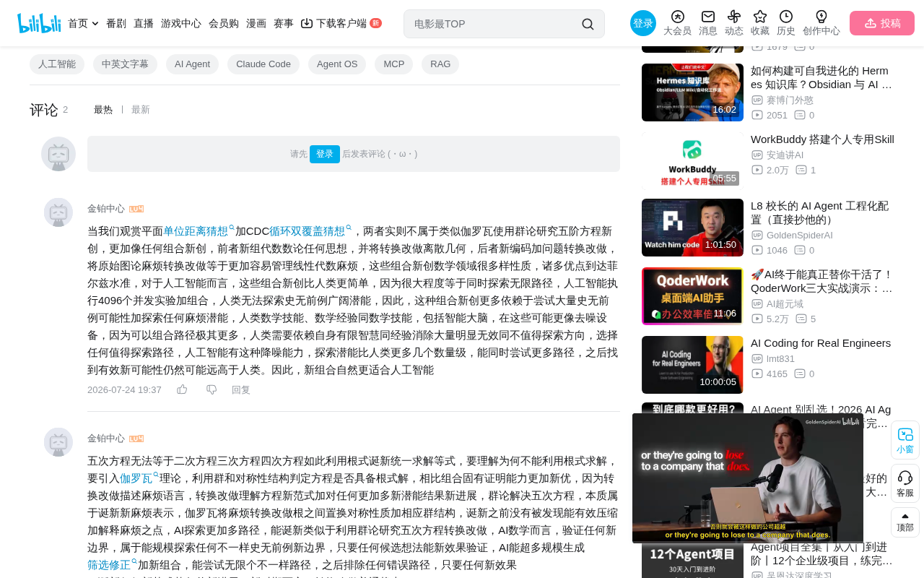Open 筛选修正 keyword link
The image size is (924, 578).
(112, 565)
